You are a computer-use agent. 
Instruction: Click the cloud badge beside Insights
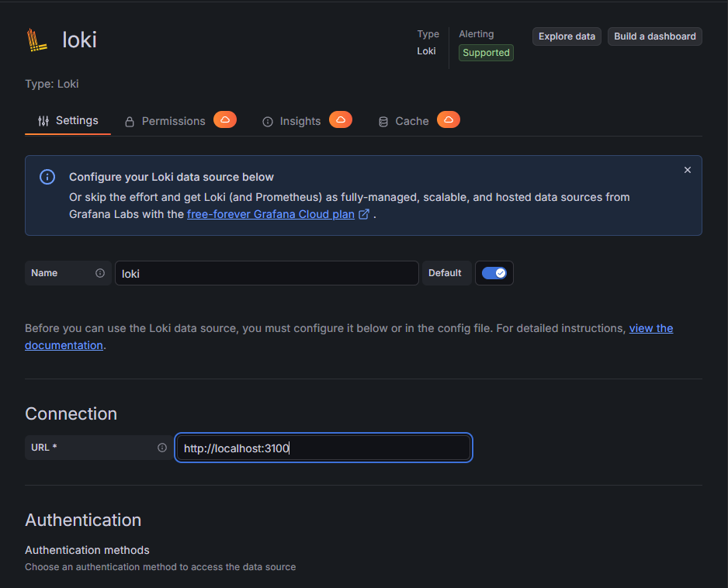tap(341, 119)
